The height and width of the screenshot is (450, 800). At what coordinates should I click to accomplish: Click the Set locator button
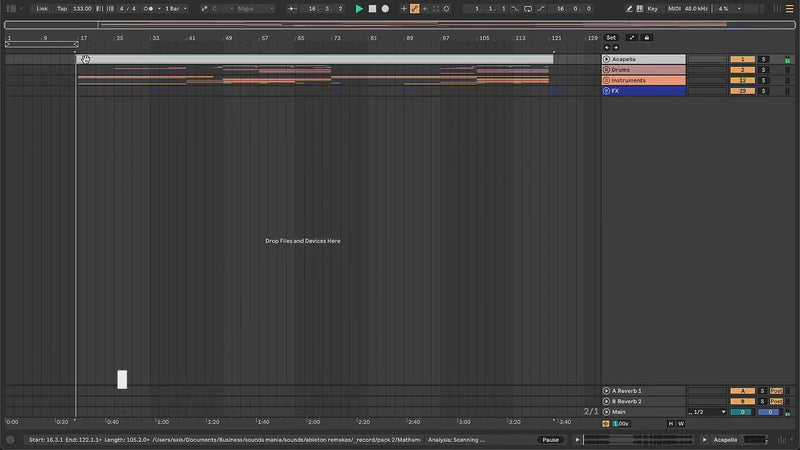pos(611,37)
